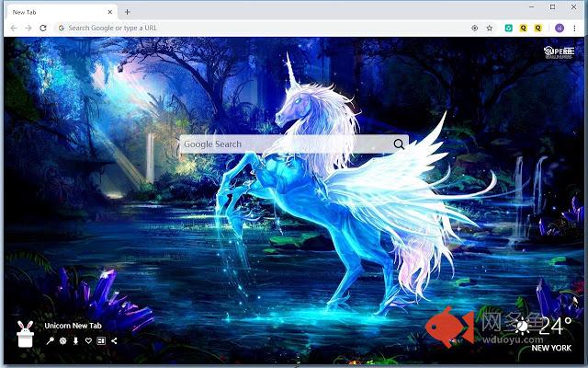
Task: Open the gear settings icon
Action: coord(63,340)
